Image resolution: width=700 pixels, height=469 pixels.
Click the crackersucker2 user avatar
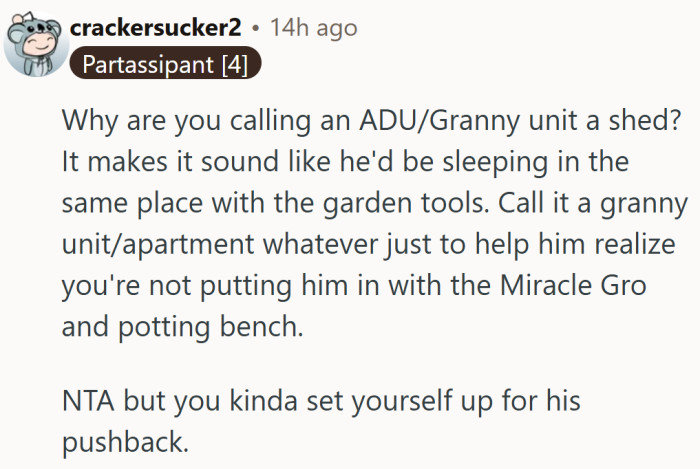tap(33, 44)
